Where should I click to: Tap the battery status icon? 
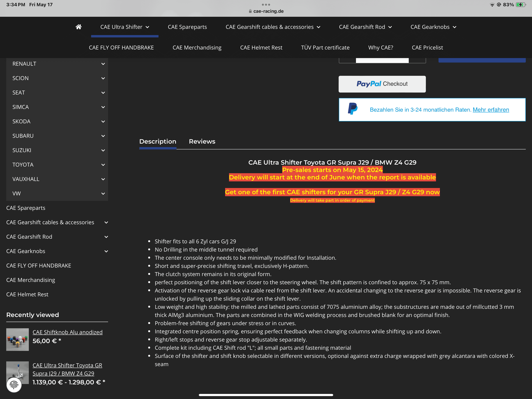521,4
